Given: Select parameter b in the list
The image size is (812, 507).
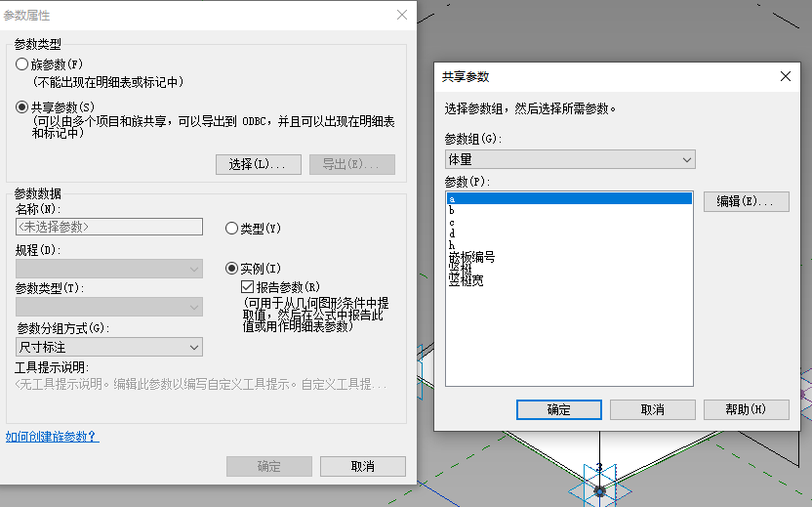Looking at the screenshot, I should click(569, 210).
